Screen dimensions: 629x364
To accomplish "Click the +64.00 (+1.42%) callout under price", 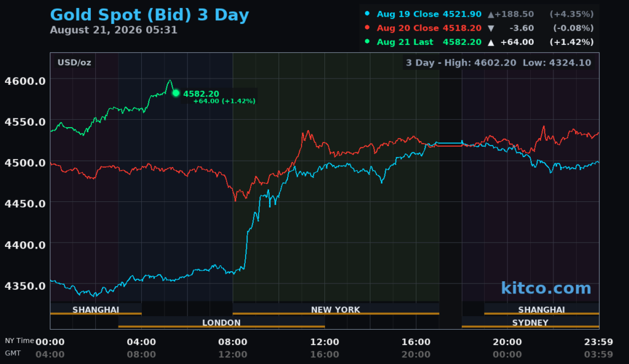I will pos(224,101).
